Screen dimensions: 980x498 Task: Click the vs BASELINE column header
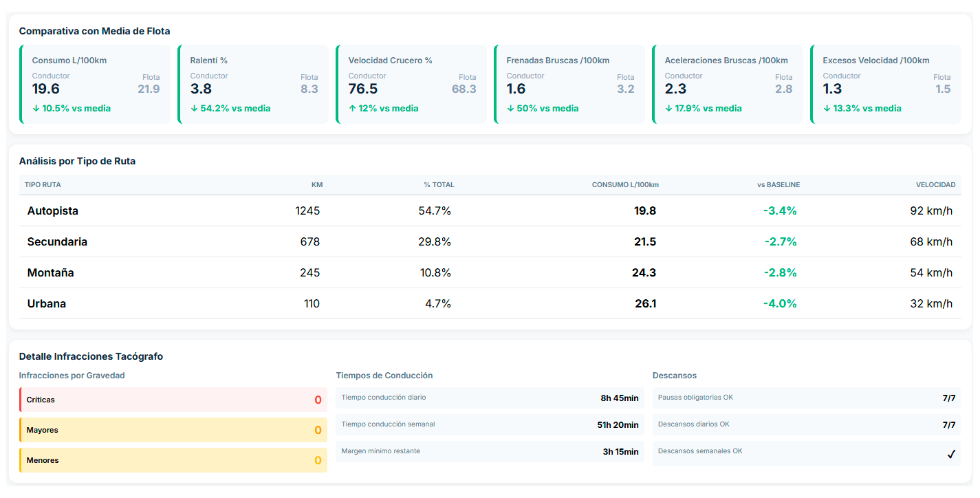(778, 185)
